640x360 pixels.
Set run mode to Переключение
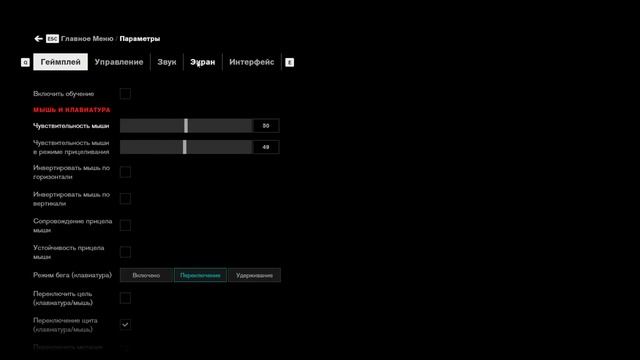[200, 275]
